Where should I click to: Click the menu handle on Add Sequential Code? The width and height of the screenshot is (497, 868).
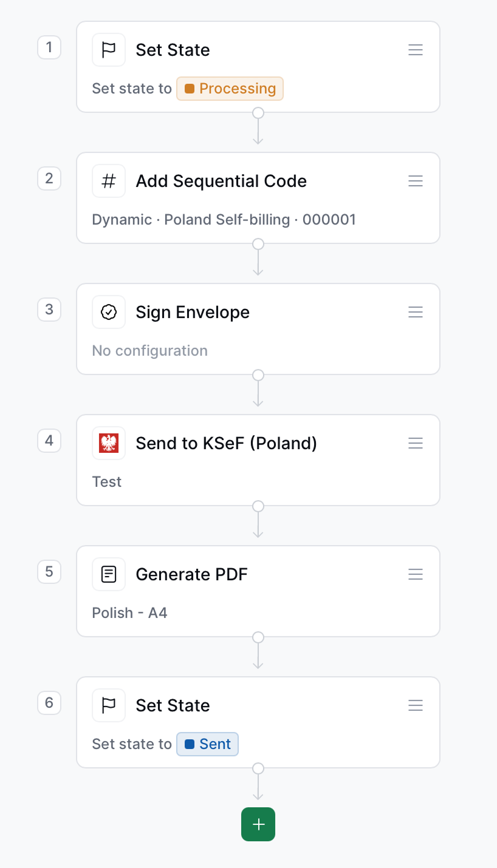point(416,180)
